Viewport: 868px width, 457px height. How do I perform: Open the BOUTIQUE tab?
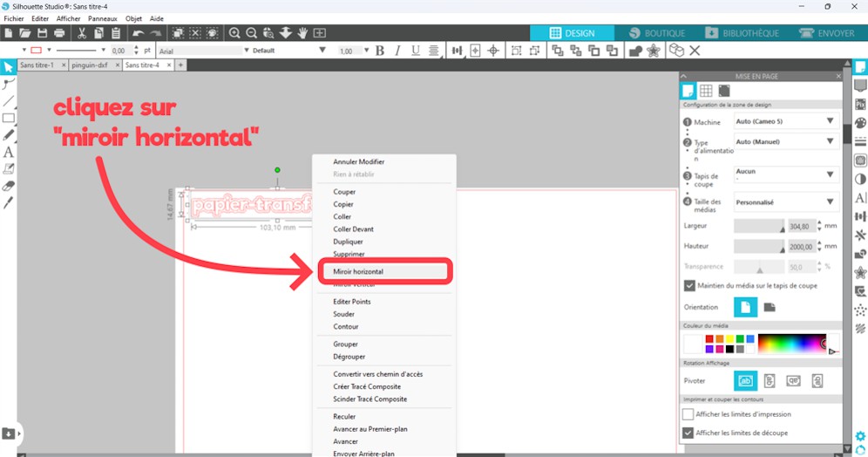(x=657, y=33)
